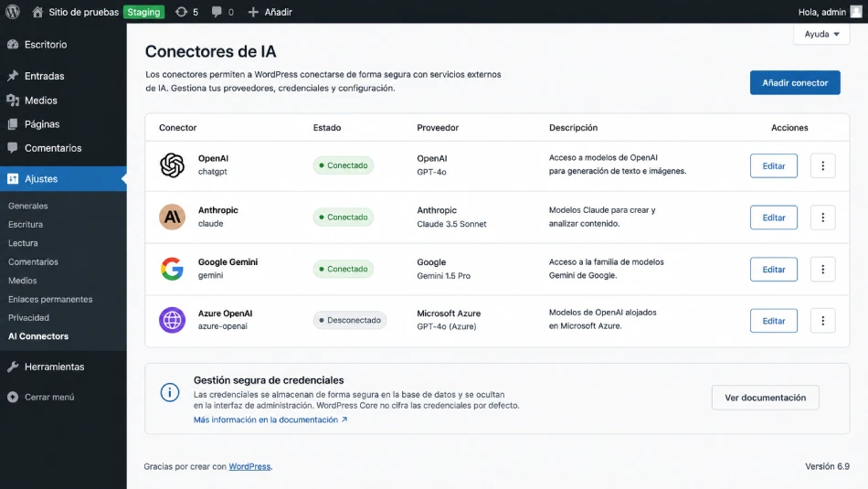Edit the Google Gemini connector
The width and height of the screenshot is (868, 489).
coord(773,269)
